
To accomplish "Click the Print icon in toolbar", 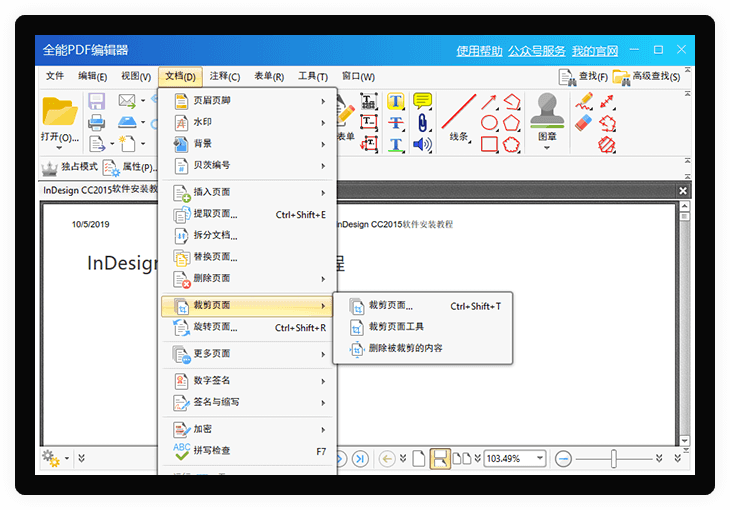I will click(x=97, y=123).
